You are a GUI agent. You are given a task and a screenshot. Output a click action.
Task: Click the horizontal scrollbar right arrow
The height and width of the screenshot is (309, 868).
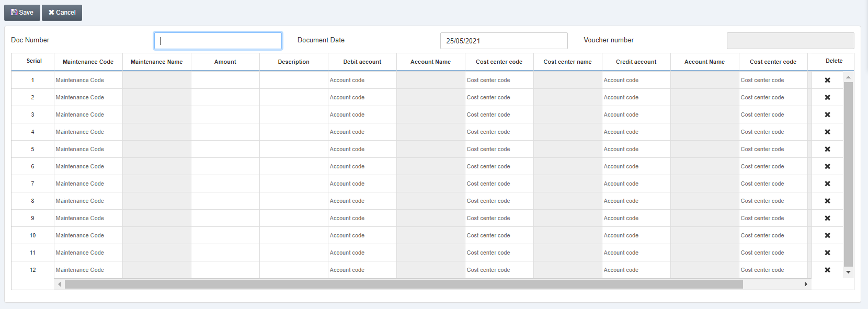pyautogui.click(x=806, y=284)
